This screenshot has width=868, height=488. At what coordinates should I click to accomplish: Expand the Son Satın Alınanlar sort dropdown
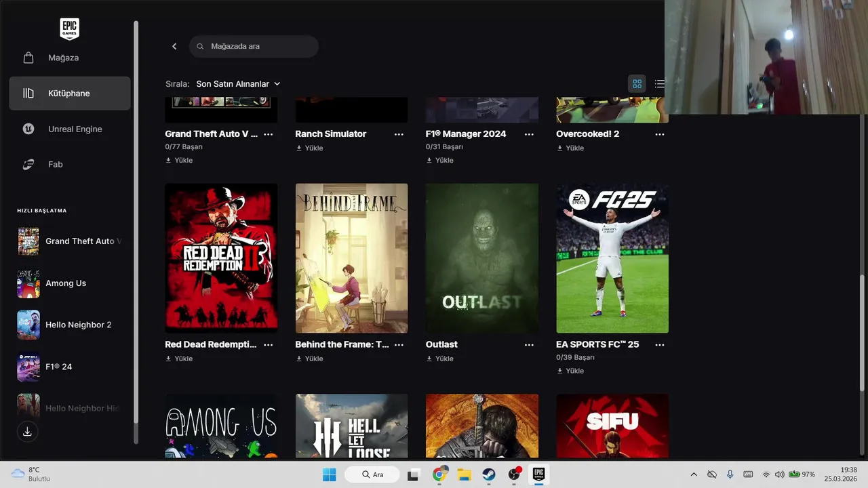pyautogui.click(x=238, y=84)
